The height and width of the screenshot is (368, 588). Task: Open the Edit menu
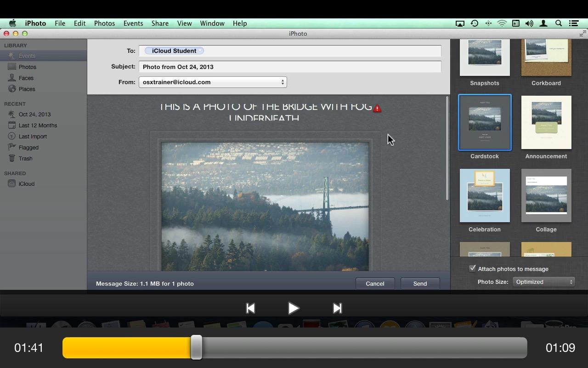pos(79,23)
